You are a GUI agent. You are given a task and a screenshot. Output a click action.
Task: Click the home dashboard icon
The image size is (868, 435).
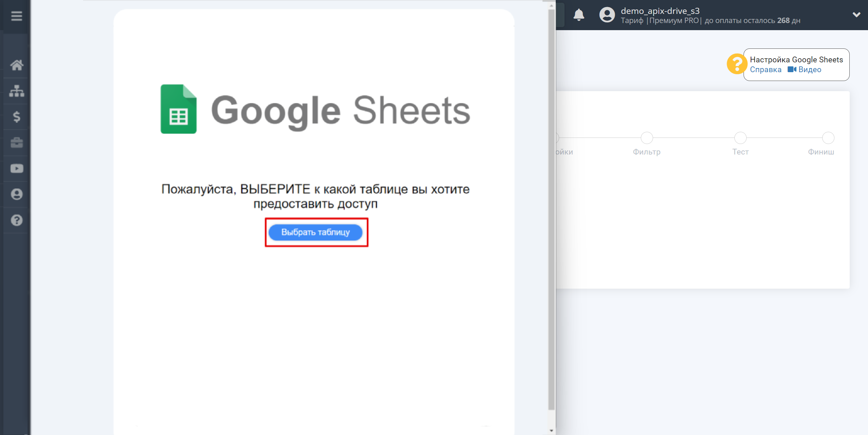16,65
